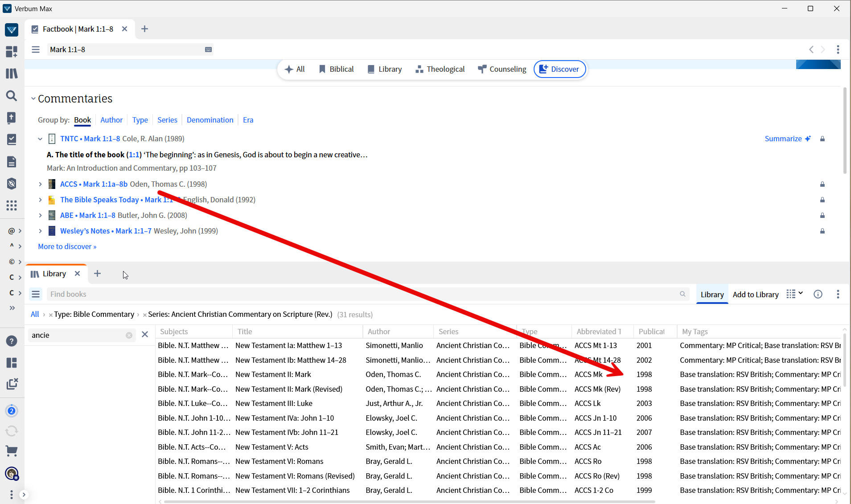
Task: Click lock icon on ABE row
Action: (822, 216)
